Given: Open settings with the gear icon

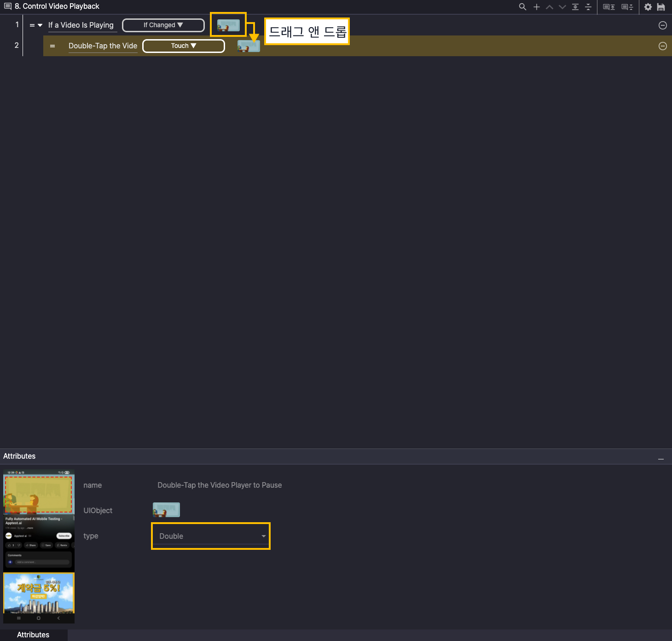Looking at the screenshot, I should (x=648, y=7).
